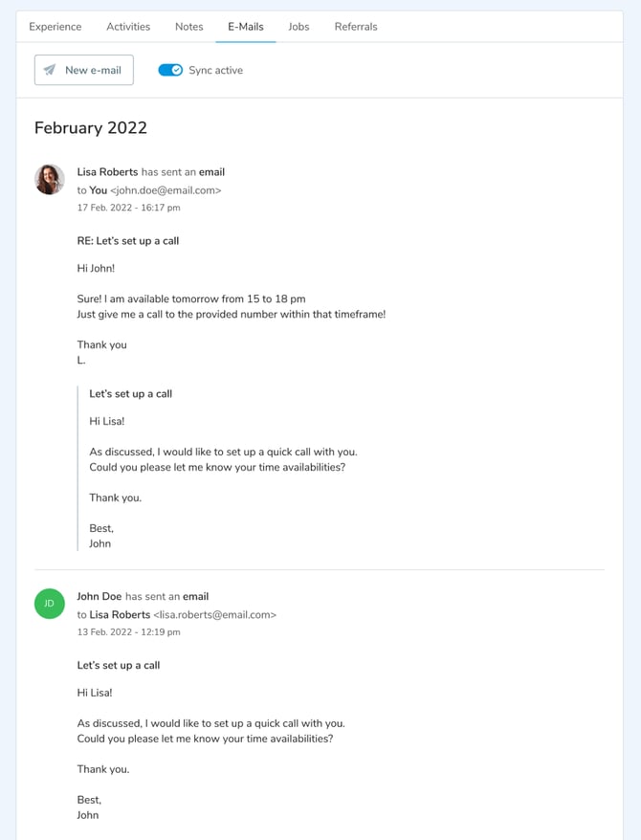Click the 'RE: Let's set up a call' subject

[128, 241]
